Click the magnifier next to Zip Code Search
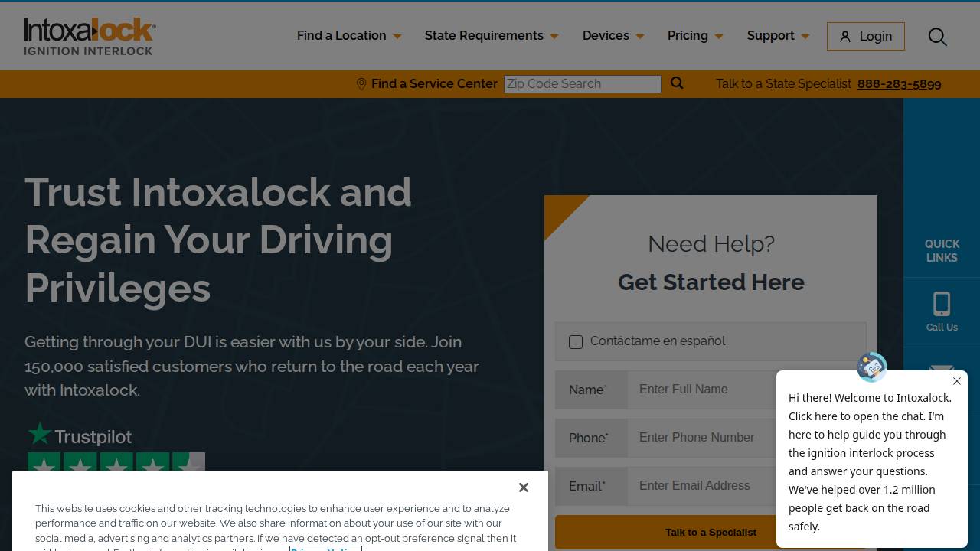 coord(677,83)
